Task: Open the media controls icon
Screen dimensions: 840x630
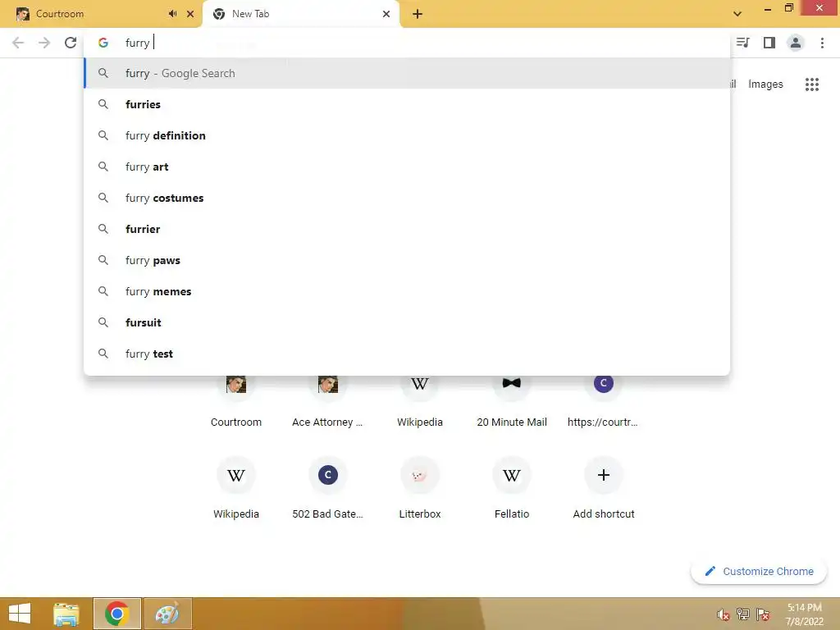Action: pyautogui.click(x=743, y=43)
